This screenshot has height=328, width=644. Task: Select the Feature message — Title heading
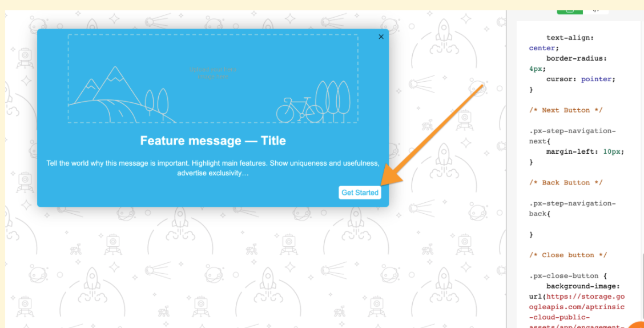coord(213,141)
